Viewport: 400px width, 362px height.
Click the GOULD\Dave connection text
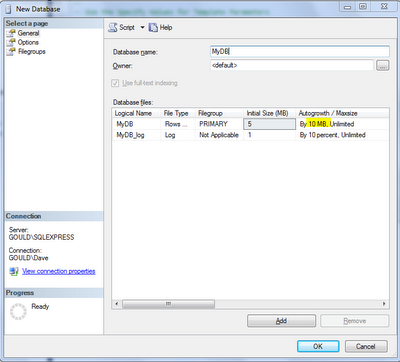(28, 258)
